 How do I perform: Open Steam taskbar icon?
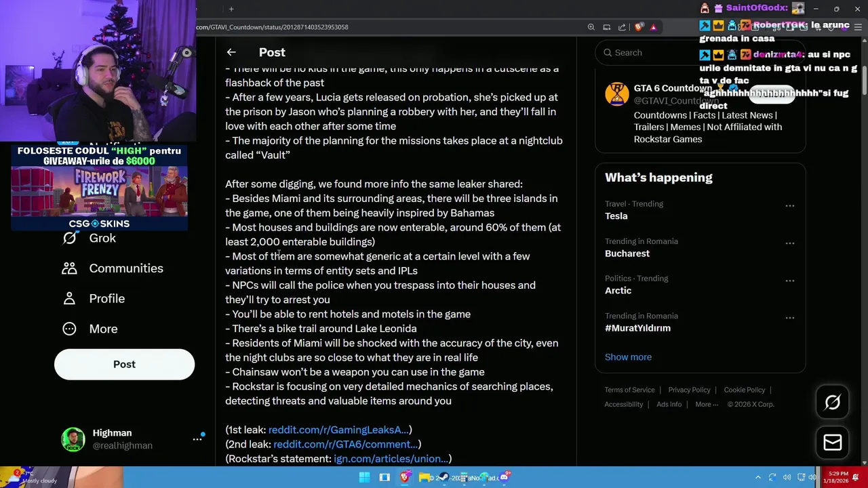coord(444,477)
